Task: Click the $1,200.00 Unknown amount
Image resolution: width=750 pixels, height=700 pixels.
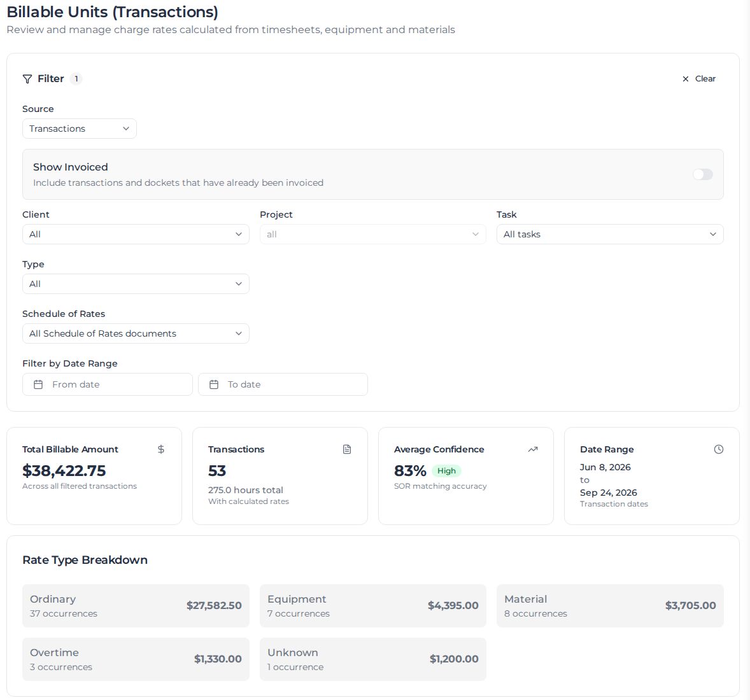Action: 454,659
